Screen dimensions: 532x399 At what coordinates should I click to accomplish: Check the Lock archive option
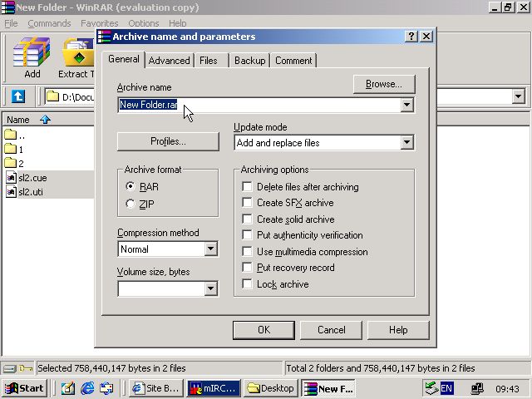(x=248, y=283)
